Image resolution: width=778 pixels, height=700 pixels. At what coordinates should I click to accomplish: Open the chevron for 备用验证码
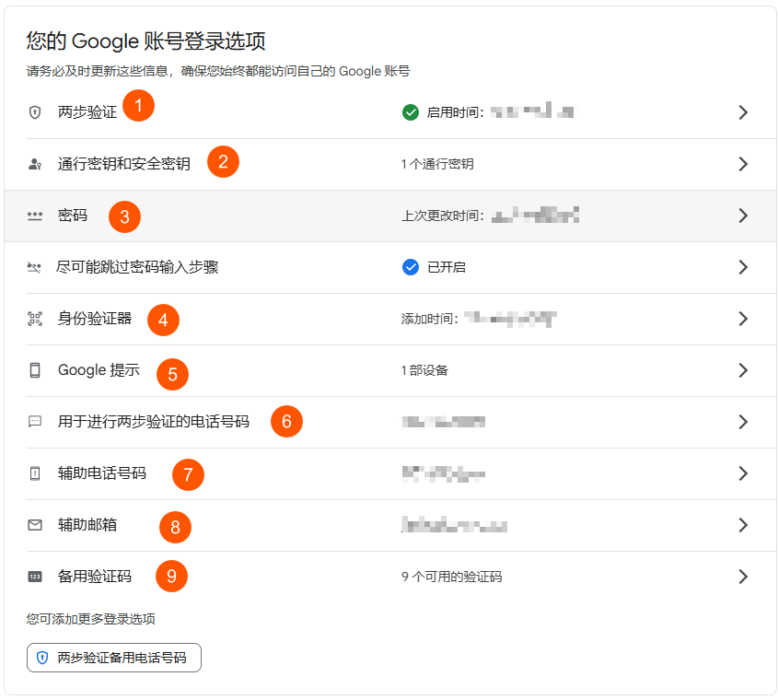coord(743,577)
